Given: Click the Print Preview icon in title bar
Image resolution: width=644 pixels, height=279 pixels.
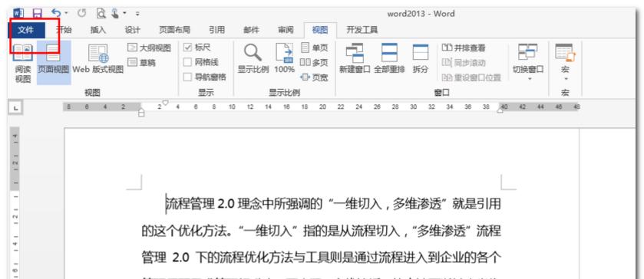Looking at the screenshot, I should (x=101, y=14).
